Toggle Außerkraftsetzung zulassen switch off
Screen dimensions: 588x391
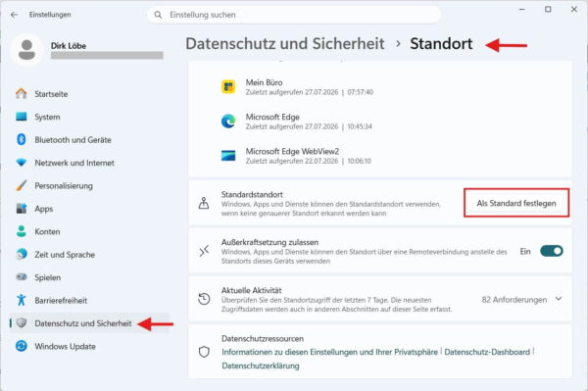[x=551, y=251]
